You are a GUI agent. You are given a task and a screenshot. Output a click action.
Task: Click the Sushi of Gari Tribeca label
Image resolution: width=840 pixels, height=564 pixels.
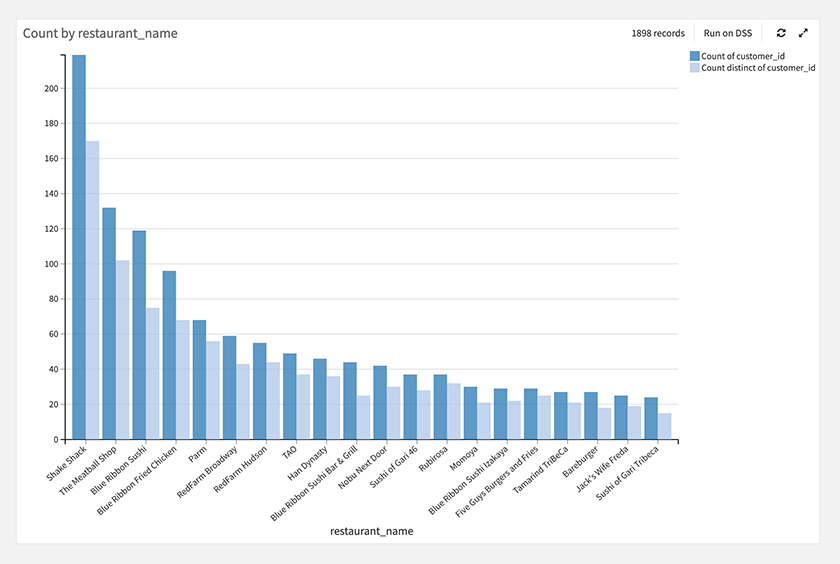627,473
